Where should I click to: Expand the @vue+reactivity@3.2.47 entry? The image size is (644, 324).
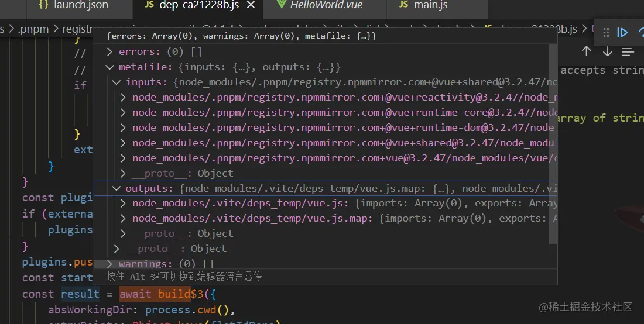123,97
